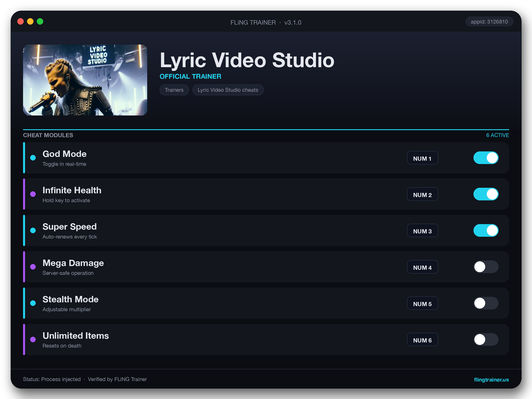Click the NUM 2 hotkey button
The image size is (532, 399).
coord(422,194)
